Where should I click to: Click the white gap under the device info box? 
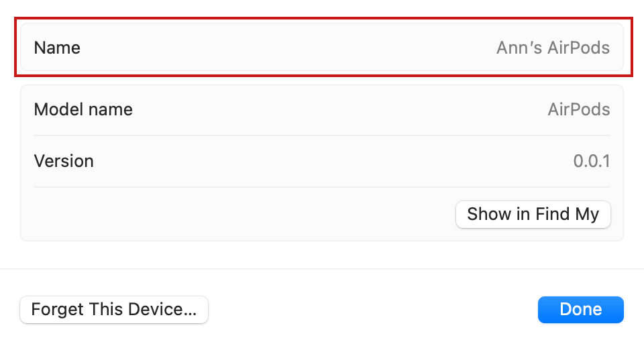click(x=322, y=255)
